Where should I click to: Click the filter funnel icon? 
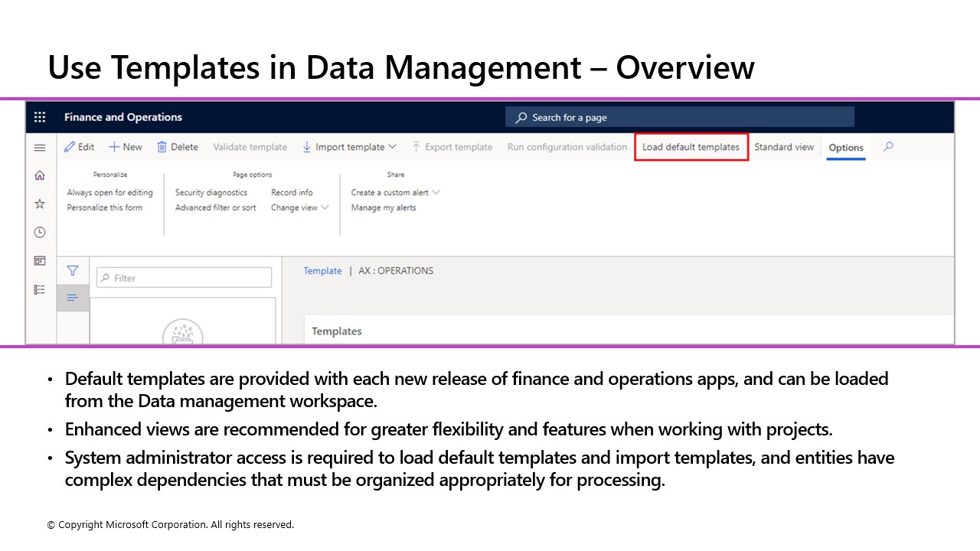click(73, 270)
